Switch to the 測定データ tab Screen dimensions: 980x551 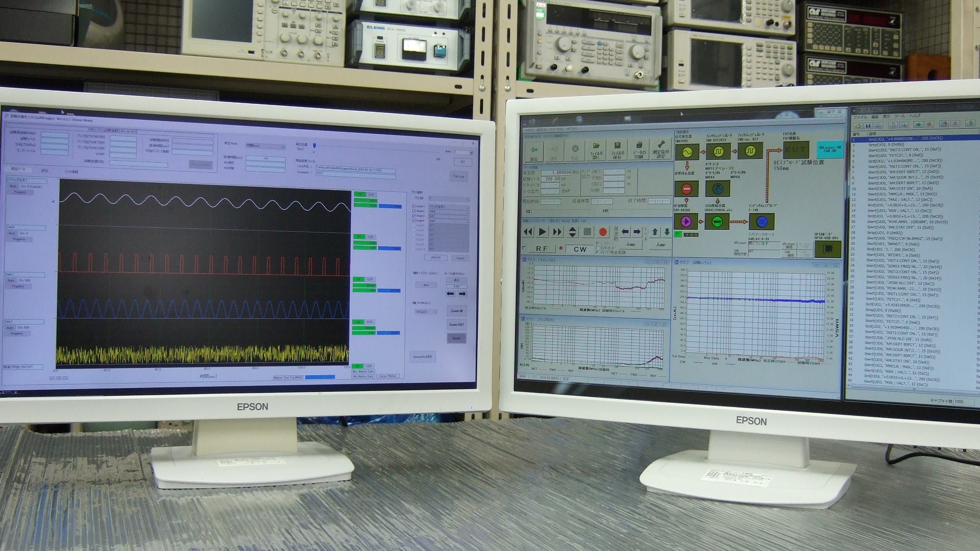18,169
